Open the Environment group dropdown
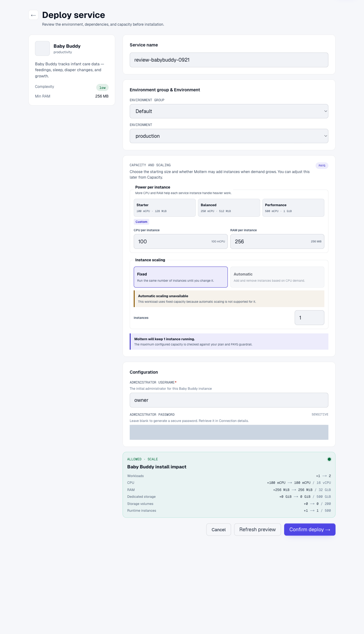 229,111
